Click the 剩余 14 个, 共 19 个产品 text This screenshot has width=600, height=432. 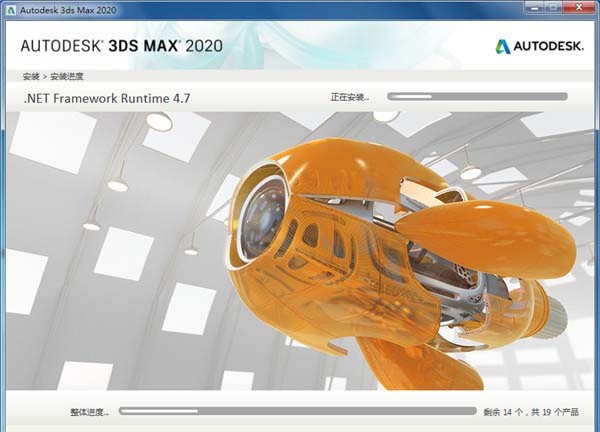pyautogui.click(x=531, y=412)
